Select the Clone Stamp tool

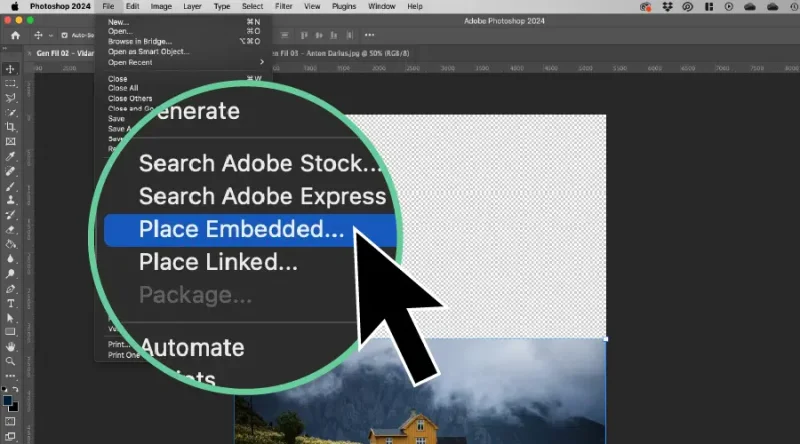10,201
